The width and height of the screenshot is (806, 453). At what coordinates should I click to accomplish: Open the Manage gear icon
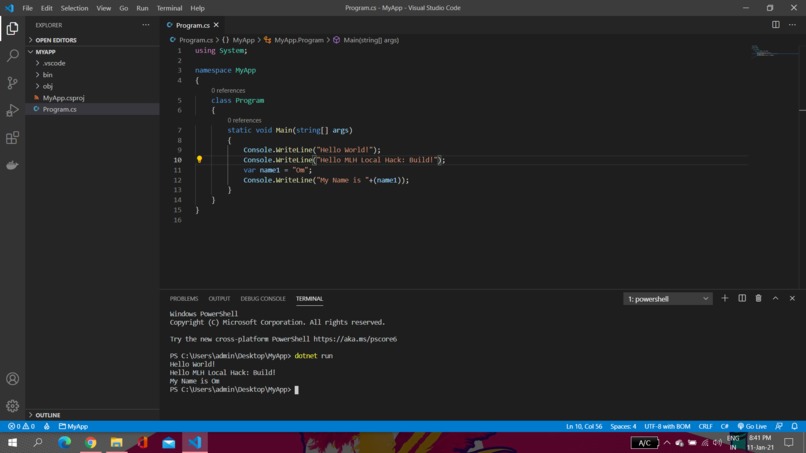coord(12,406)
